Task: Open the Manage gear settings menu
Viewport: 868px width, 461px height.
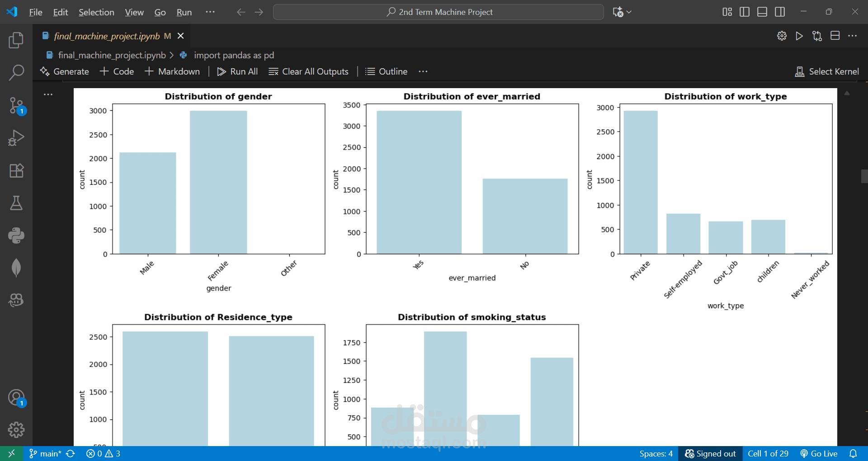Action: coord(16,429)
